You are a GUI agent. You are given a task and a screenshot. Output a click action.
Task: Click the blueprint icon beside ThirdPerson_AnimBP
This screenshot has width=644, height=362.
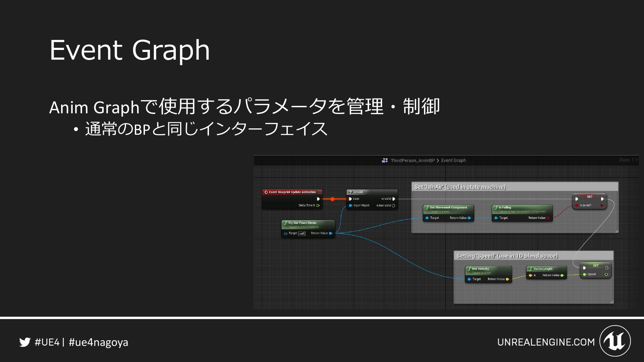point(385,161)
